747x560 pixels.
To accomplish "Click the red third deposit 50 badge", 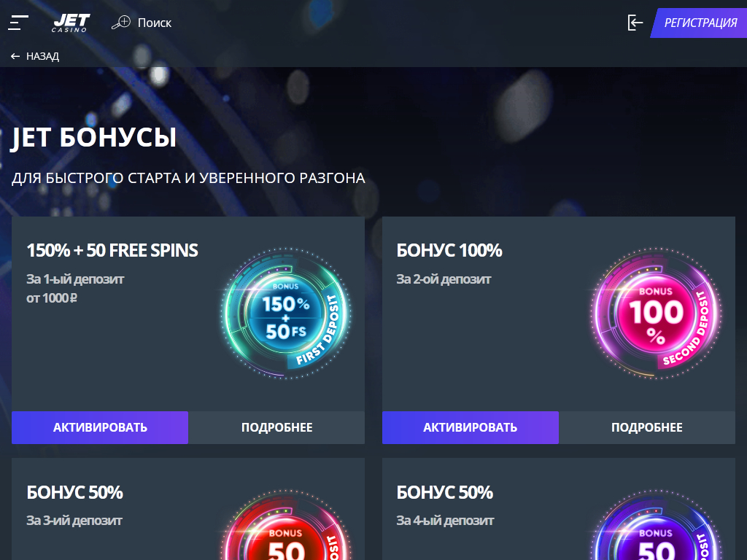I will [x=286, y=524].
